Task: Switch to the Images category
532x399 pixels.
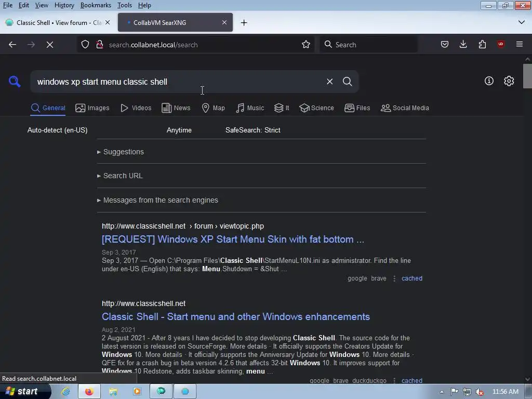Action: 92,108
